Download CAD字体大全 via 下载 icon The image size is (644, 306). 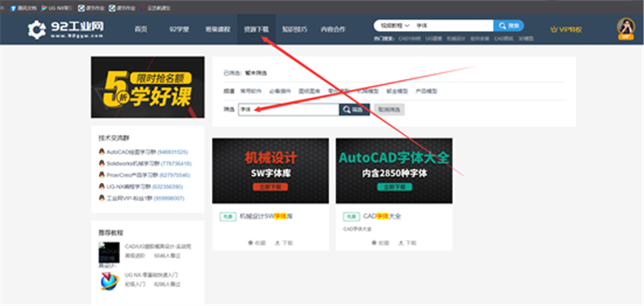(407, 243)
